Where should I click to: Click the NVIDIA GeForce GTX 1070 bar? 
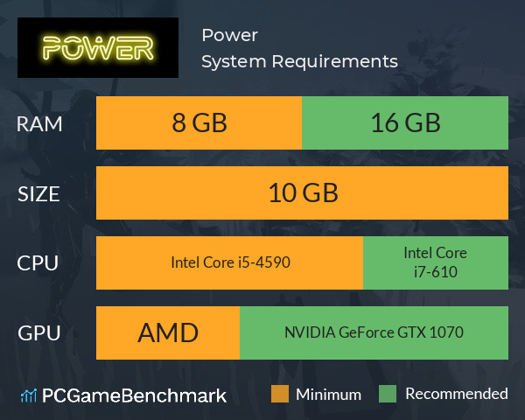(x=374, y=332)
